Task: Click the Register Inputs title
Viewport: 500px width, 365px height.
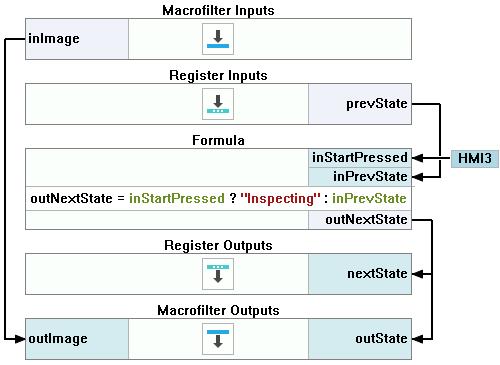Action: [x=218, y=75]
